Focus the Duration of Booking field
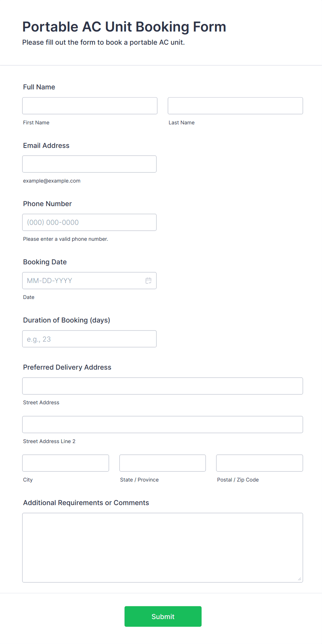Image resolution: width=322 pixels, height=644 pixels. point(89,339)
